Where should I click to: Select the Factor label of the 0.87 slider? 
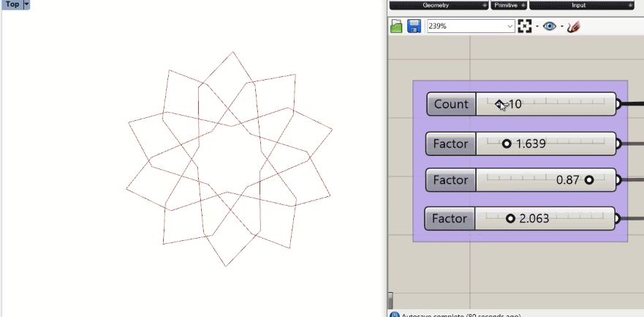450,180
